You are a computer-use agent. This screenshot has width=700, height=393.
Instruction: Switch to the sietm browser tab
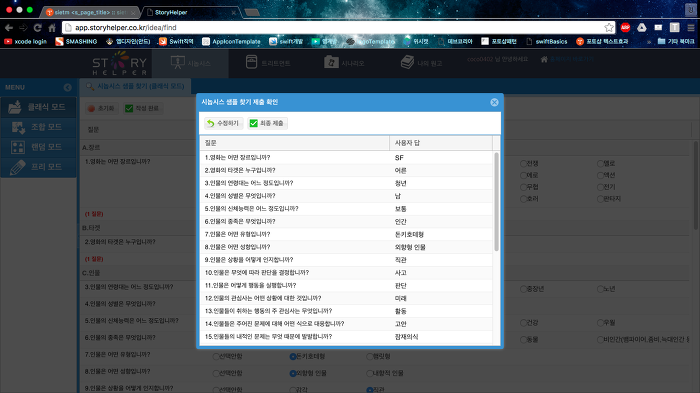[92, 12]
